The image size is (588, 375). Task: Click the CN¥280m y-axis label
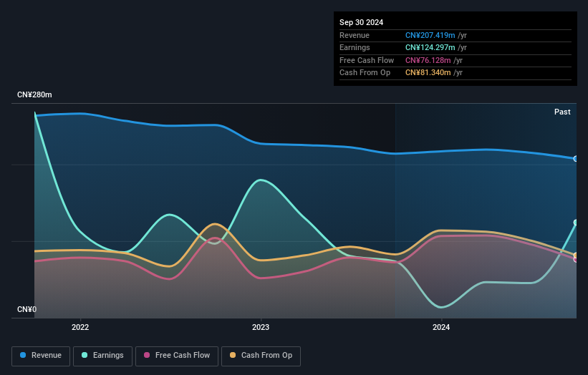click(x=34, y=95)
